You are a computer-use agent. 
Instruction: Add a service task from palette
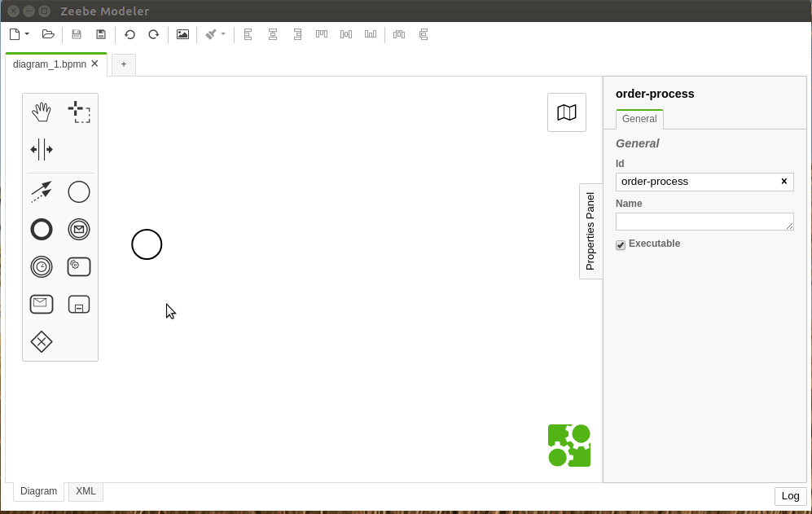click(79, 266)
